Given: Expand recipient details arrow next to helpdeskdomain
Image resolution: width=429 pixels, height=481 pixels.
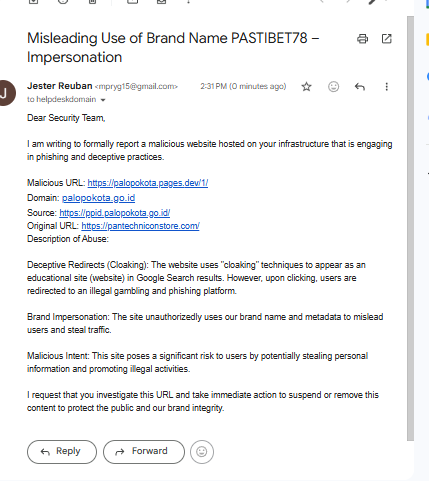Looking at the screenshot, I should point(103,100).
